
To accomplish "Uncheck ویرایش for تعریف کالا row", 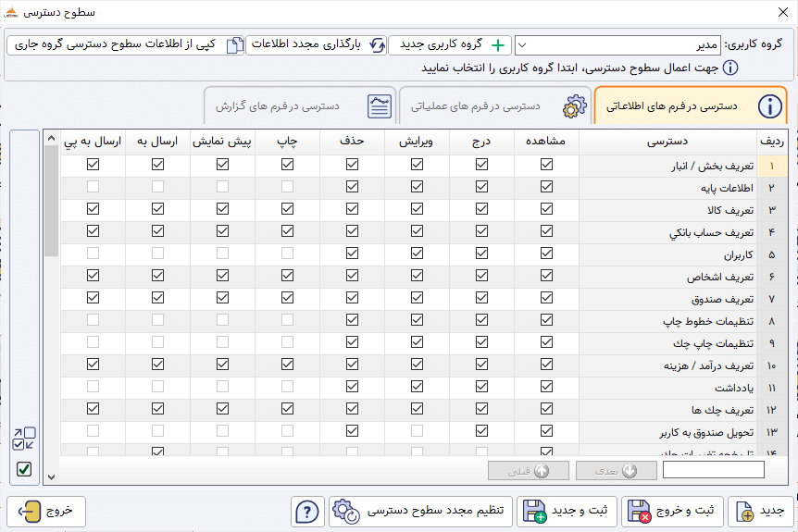I will pyautogui.click(x=417, y=208).
